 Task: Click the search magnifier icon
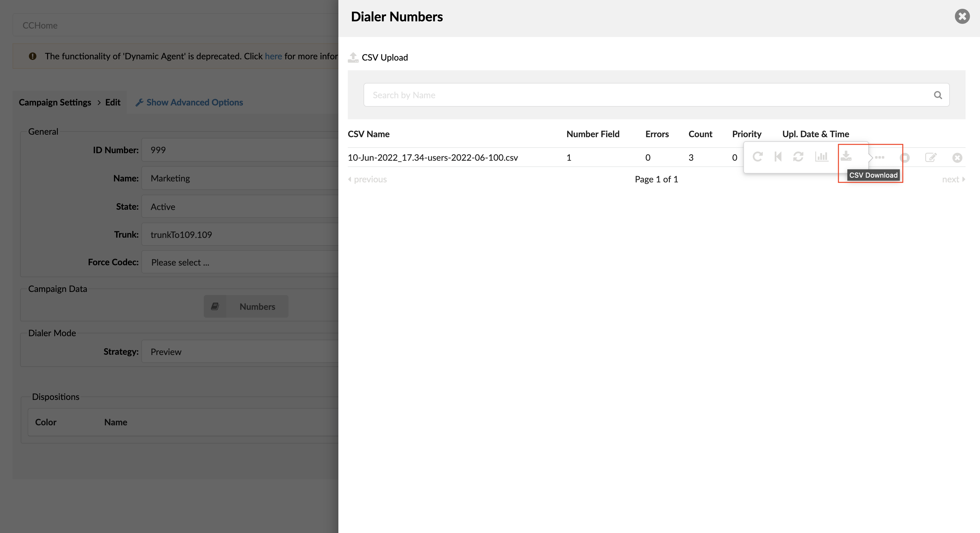[x=939, y=94]
